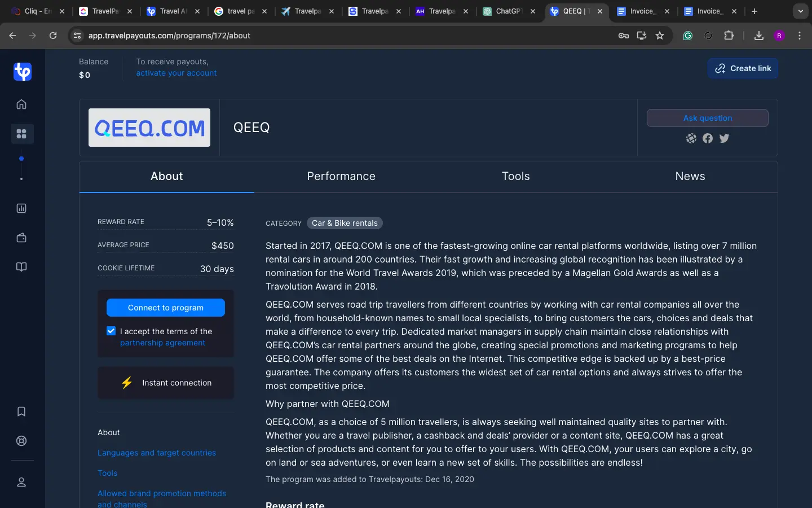The width and height of the screenshot is (812, 508).
Task: Open the Travelpayouts logo home
Action: click(23, 72)
